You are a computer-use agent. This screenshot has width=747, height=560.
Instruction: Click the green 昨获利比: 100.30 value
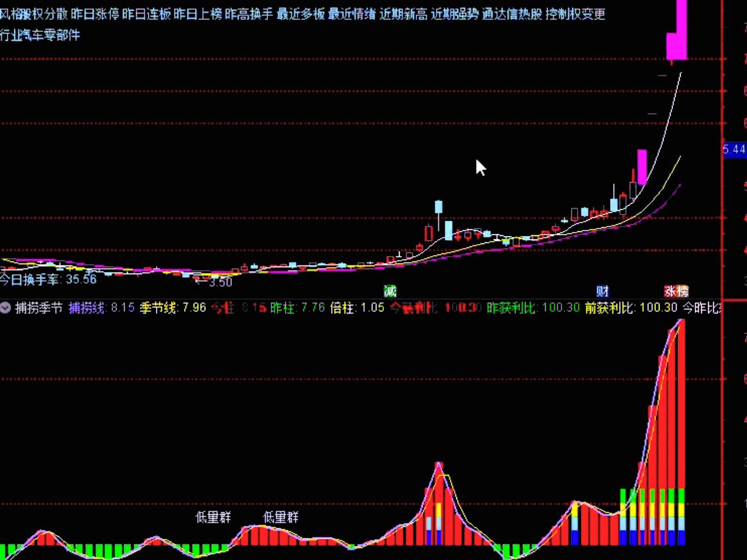(x=533, y=308)
